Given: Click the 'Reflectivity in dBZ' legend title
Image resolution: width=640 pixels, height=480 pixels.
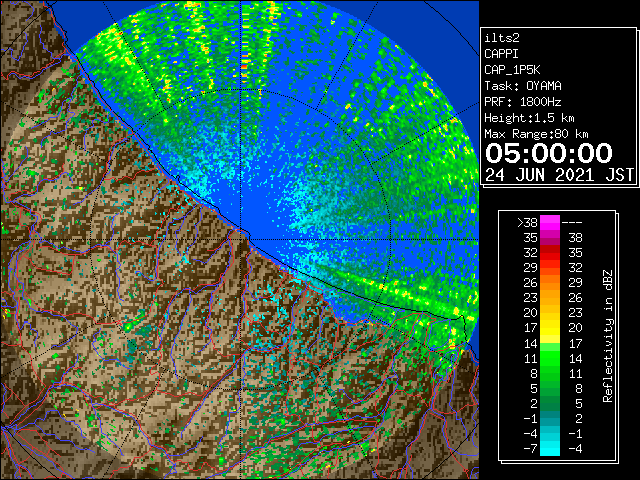Looking at the screenshot, I should tap(608, 336).
